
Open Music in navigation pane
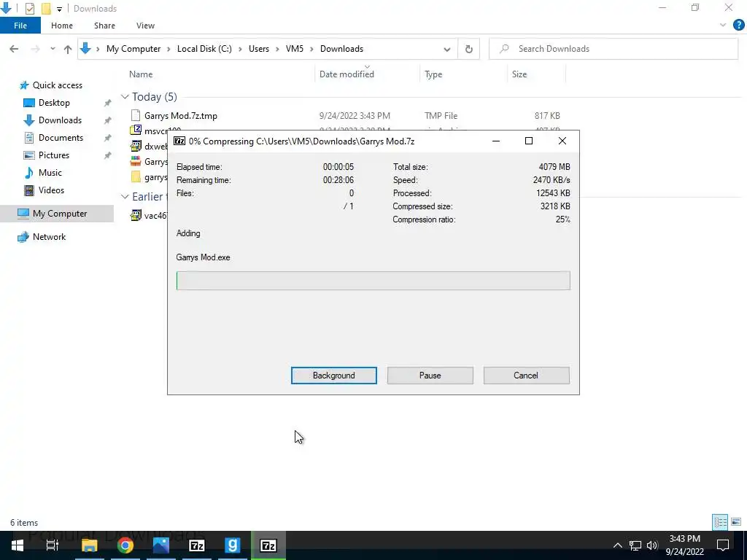coord(50,172)
